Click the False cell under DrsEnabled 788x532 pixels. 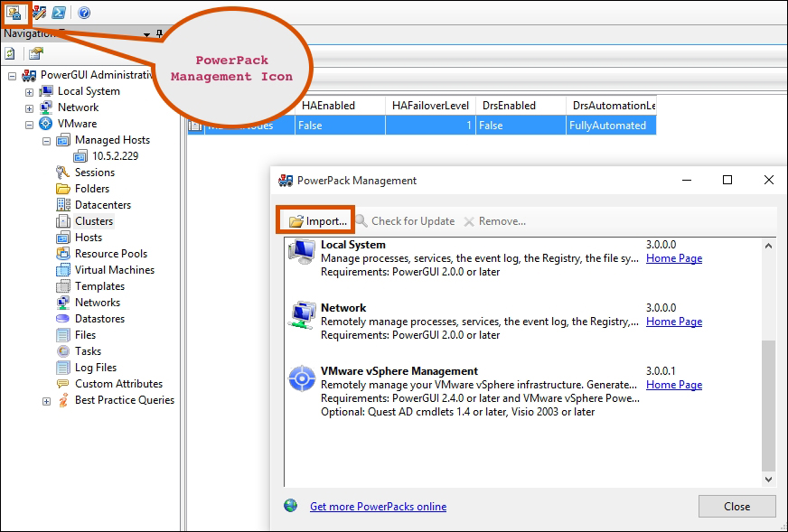(x=521, y=125)
